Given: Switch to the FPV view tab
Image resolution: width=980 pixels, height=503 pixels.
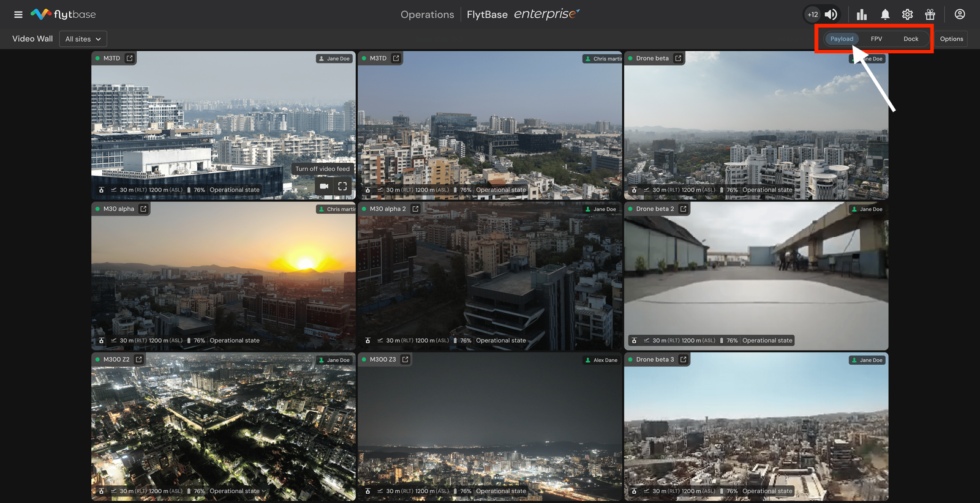Looking at the screenshot, I should pos(876,39).
